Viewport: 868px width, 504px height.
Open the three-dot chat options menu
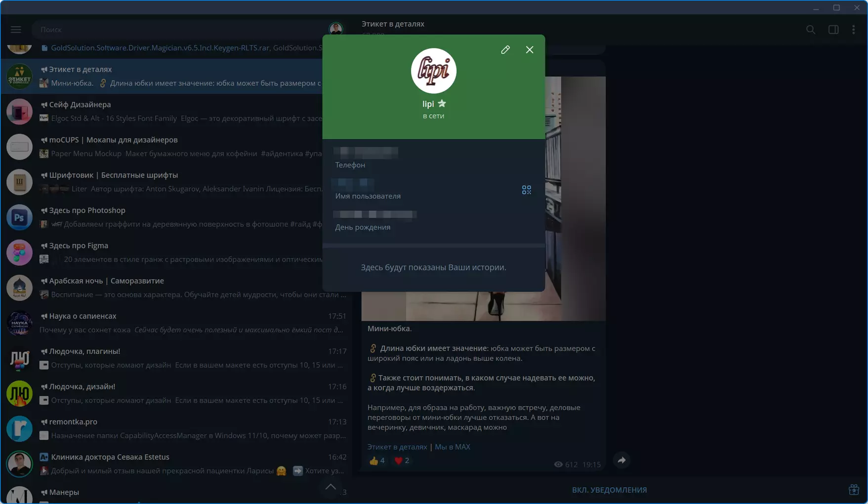point(854,30)
